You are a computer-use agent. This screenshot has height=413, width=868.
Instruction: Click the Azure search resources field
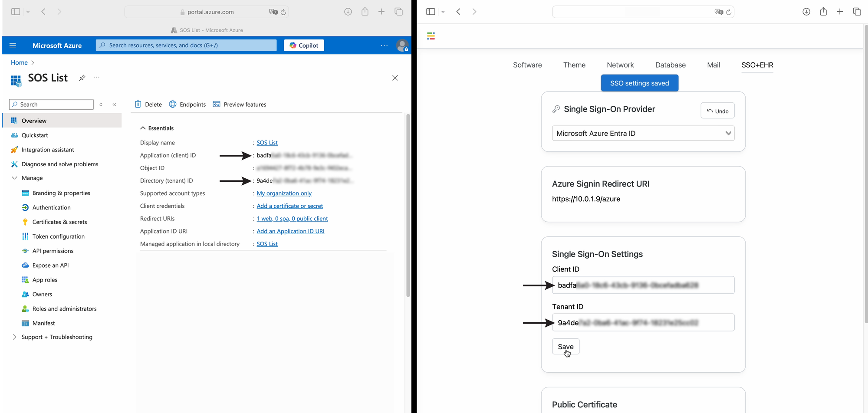point(186,45)
